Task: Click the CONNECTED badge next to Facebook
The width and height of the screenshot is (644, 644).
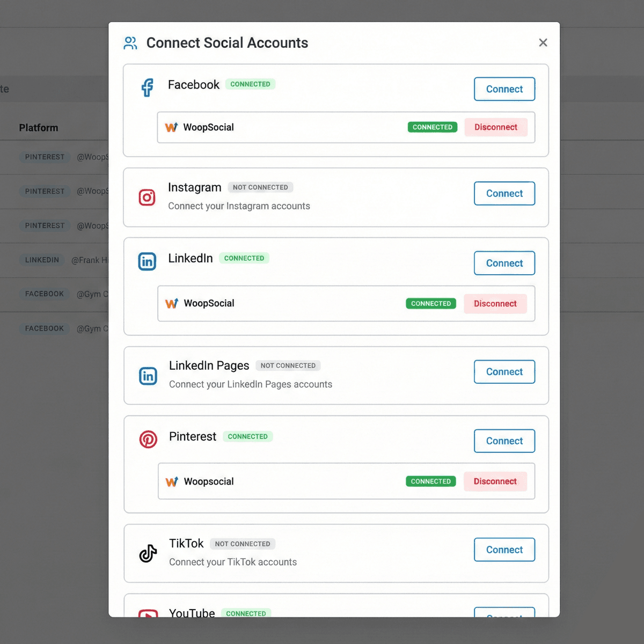Action: click(x=250, y=84)
